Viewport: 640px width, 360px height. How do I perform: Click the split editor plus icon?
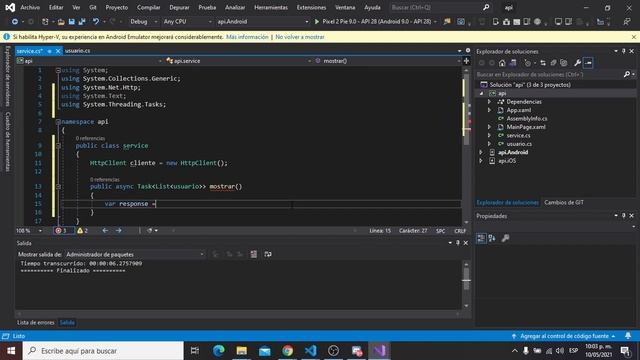tap(467, 61)
